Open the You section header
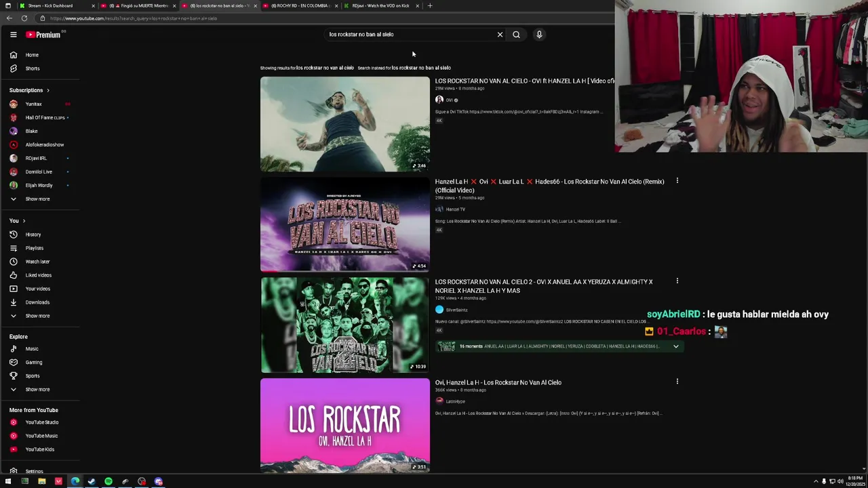 tap(17, 221)
